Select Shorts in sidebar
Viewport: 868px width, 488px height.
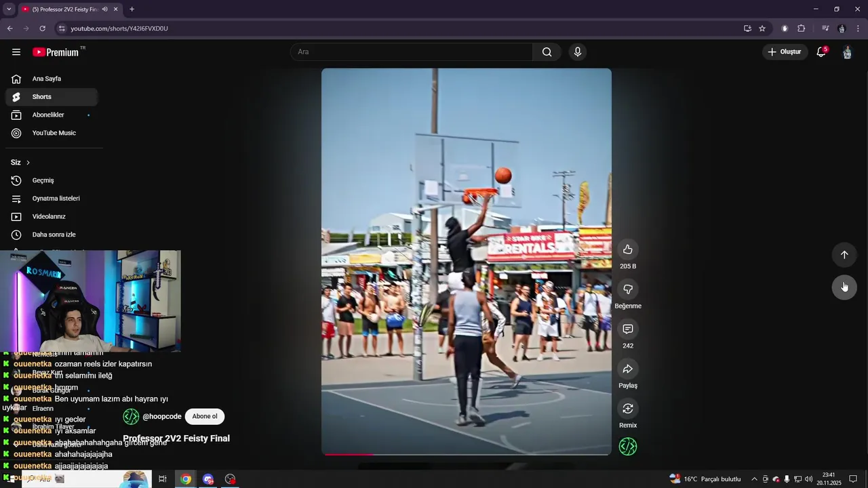point(52,97)
